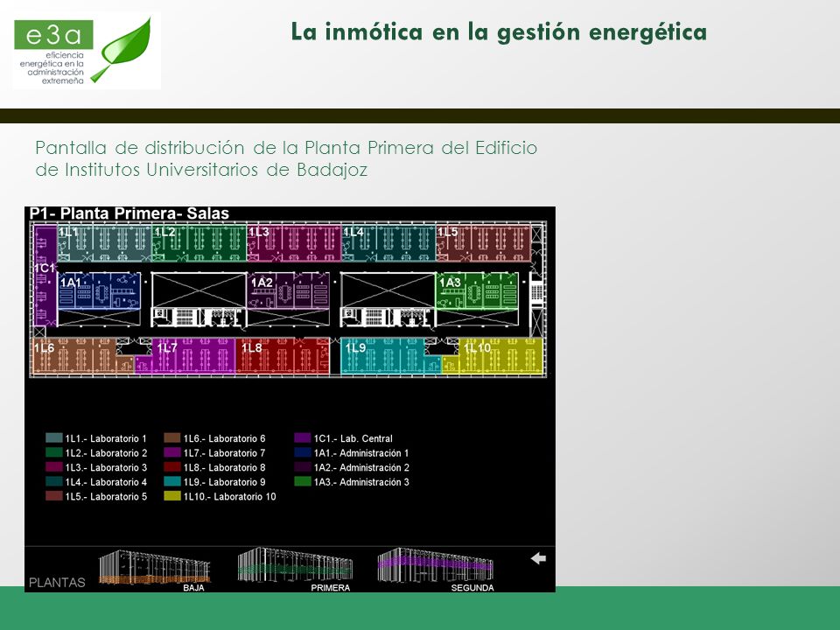Open the BAJA floor building thumbnail

tap(154, 567)
